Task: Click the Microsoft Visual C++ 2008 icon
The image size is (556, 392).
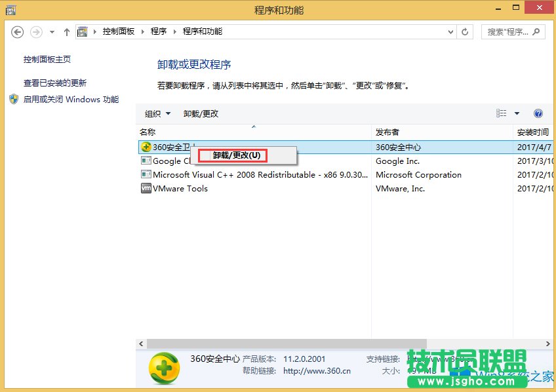Action: [x=146, y=174]
